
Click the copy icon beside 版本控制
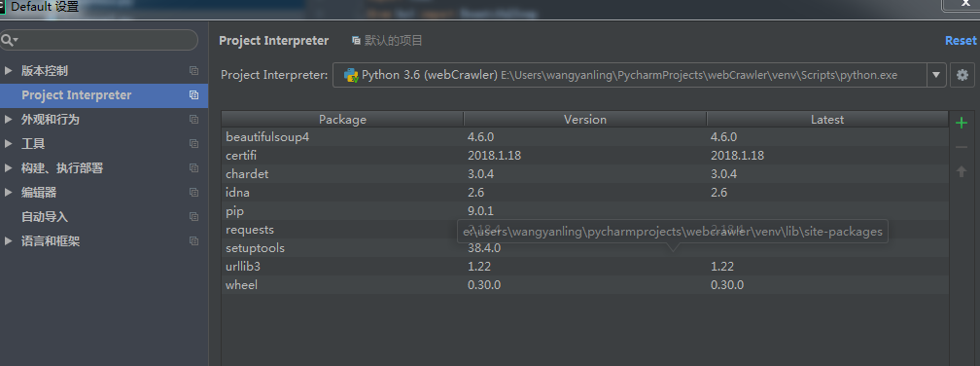(x=193, y=71)
